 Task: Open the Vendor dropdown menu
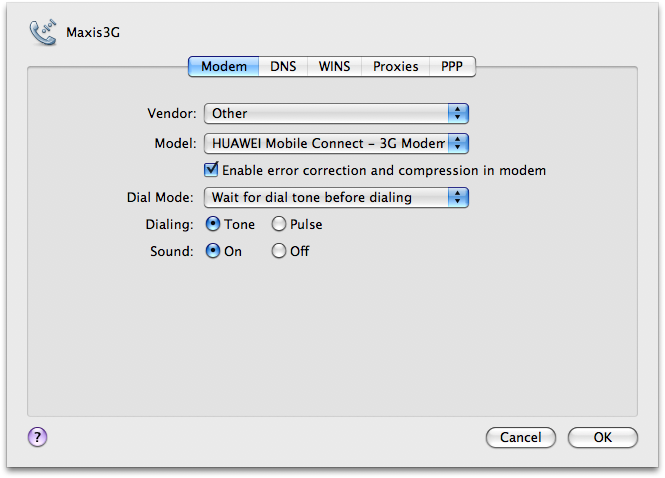click(336, 114)
